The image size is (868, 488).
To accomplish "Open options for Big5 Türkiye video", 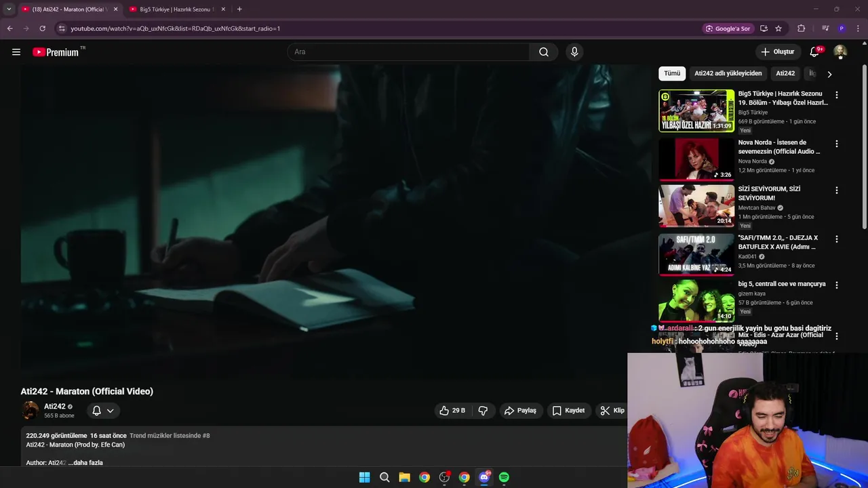I will pos(837,95).
